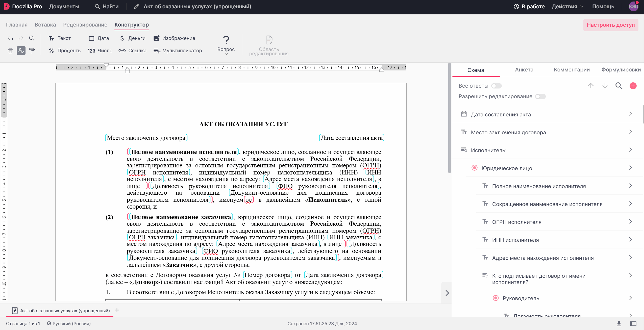This screenshot has width=644, height=330.
Task: Insert a Multiplier field
Action: click(x=178, y=51)
